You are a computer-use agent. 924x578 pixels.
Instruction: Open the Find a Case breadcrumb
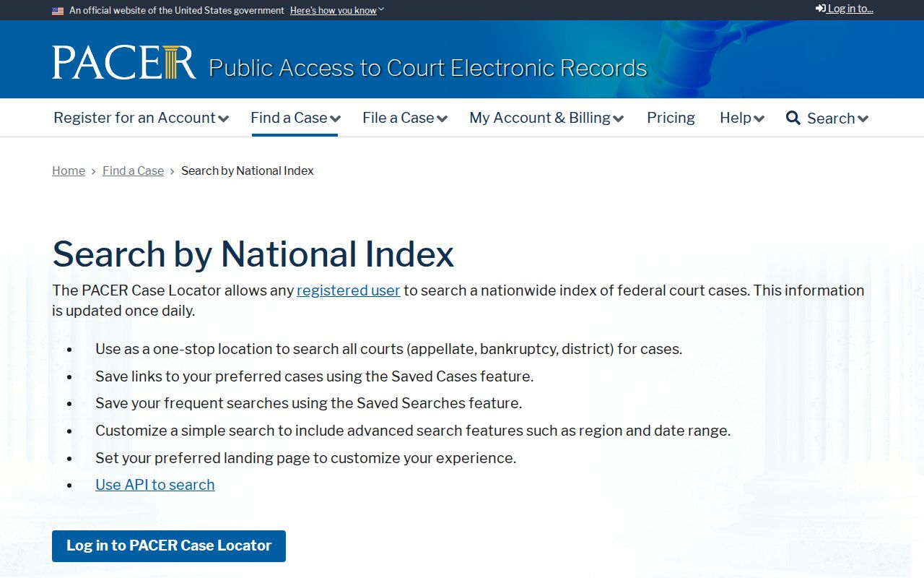pyautogui.click(x=133, y=171)
